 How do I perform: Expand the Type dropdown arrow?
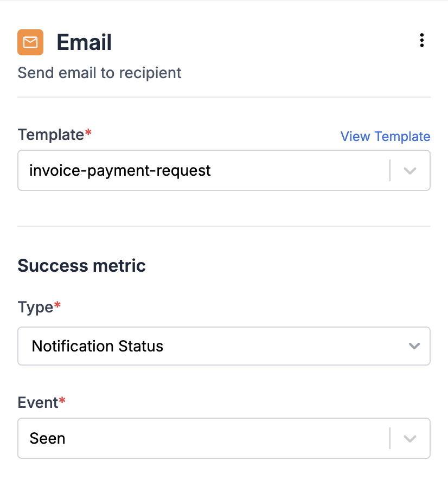414,346
